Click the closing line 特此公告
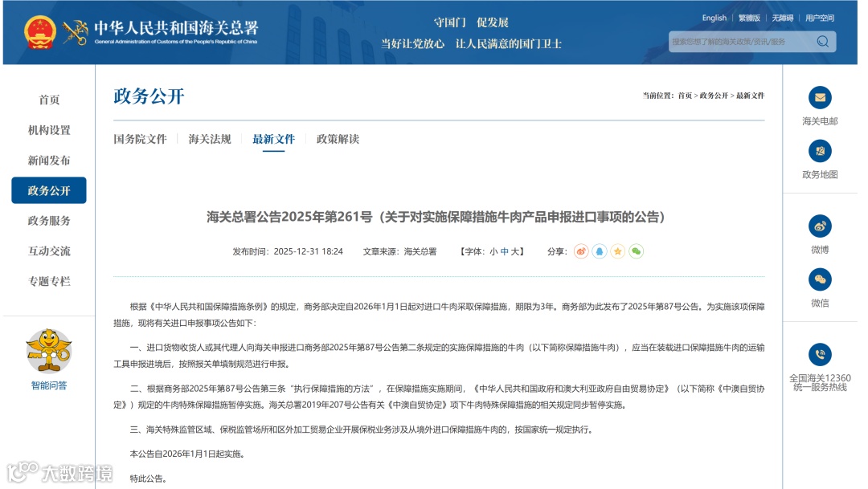 click(148, 479)
